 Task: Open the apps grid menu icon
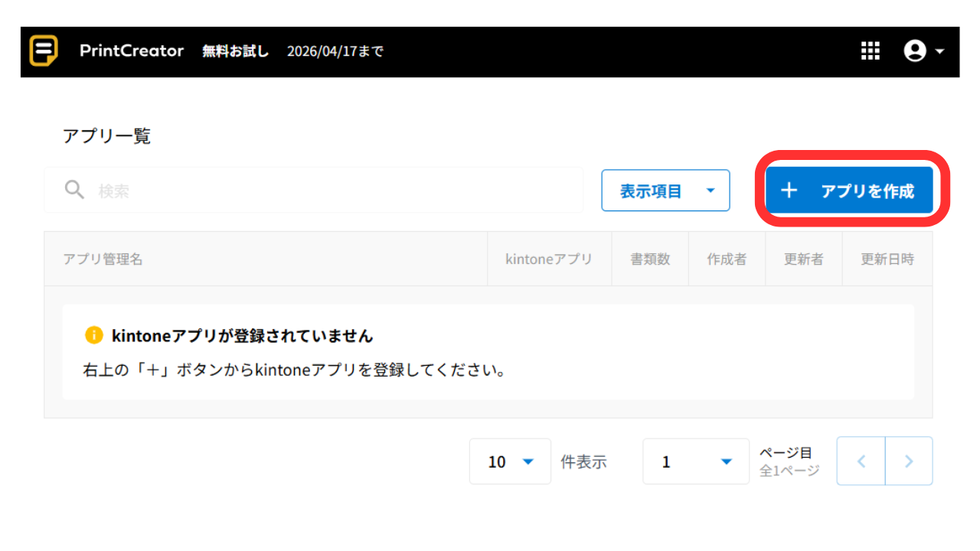pyautogui.click(x=870, y=51)
